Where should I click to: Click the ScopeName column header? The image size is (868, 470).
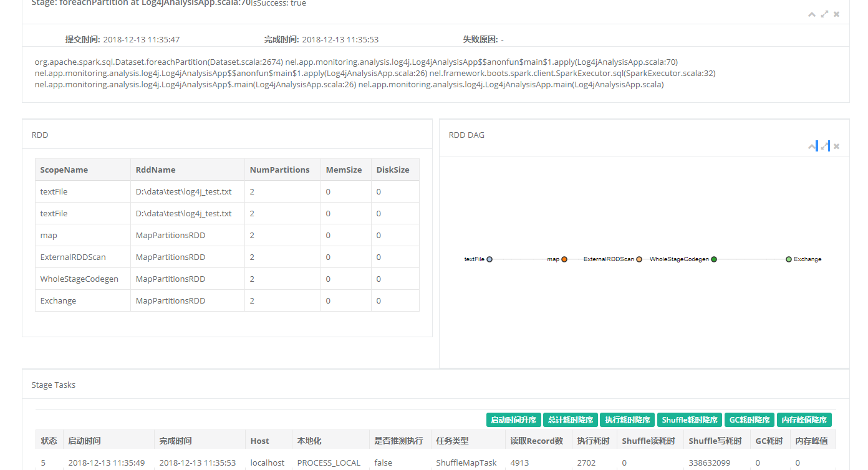64,170
